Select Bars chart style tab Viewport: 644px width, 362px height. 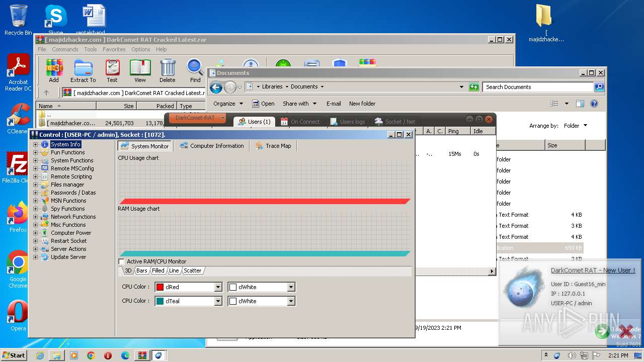point(142,270)
